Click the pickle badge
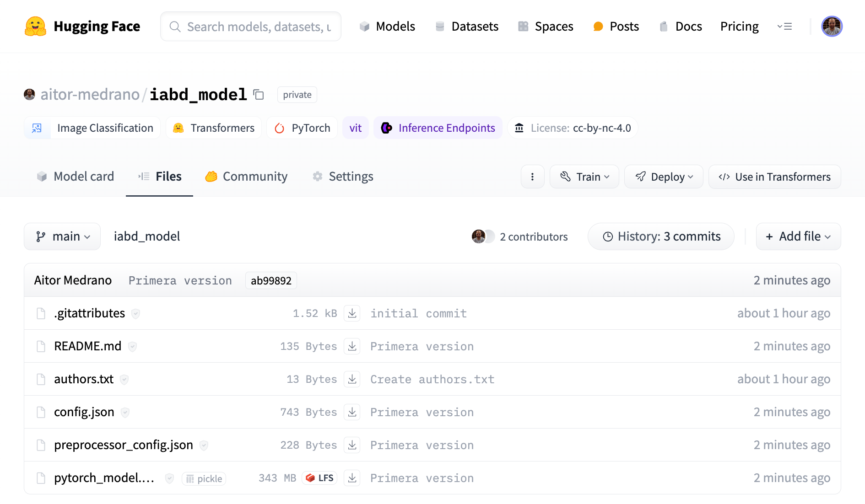The image size is (865, 504). (x=204, y=478)
